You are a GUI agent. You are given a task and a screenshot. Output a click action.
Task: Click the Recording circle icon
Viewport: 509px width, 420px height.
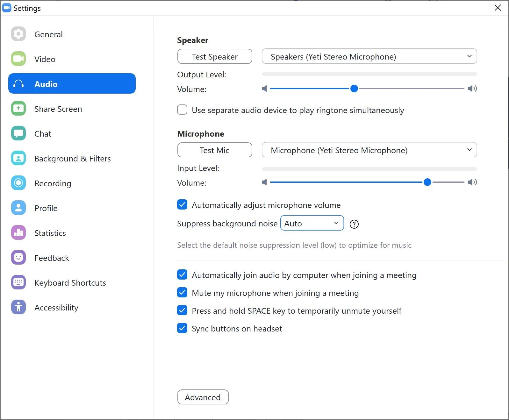click(18, 183)
